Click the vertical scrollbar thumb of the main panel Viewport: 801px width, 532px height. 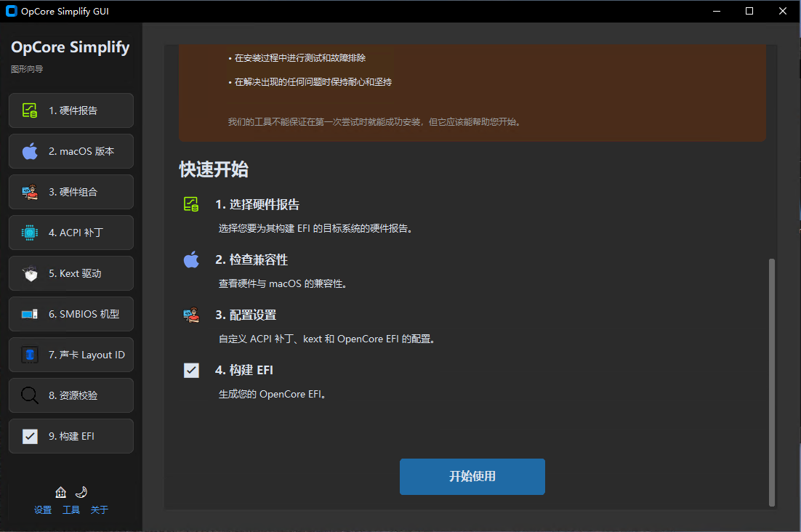click(772, 382)
